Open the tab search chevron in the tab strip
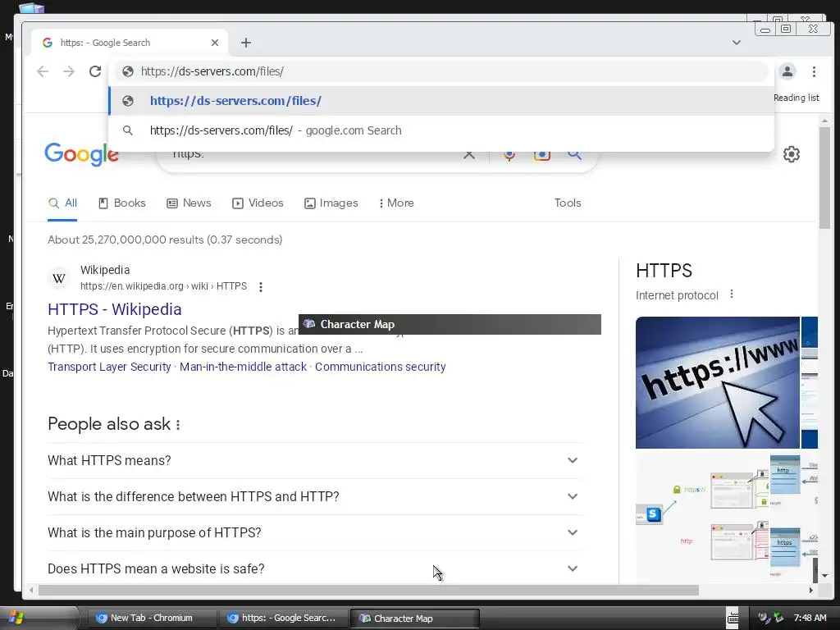This screenshot has width=840, height=630. click(737, 43)
